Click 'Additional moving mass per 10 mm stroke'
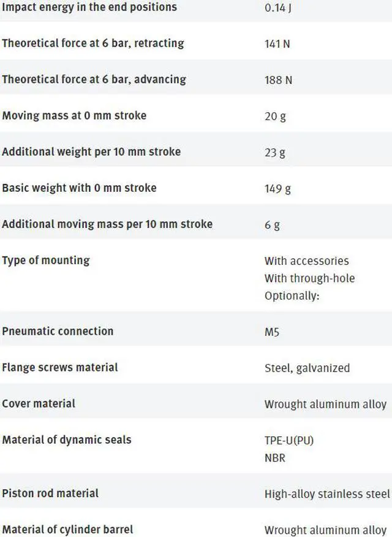Image resolution: width=392 pixels, height=537 pixels. click(107, 224)
